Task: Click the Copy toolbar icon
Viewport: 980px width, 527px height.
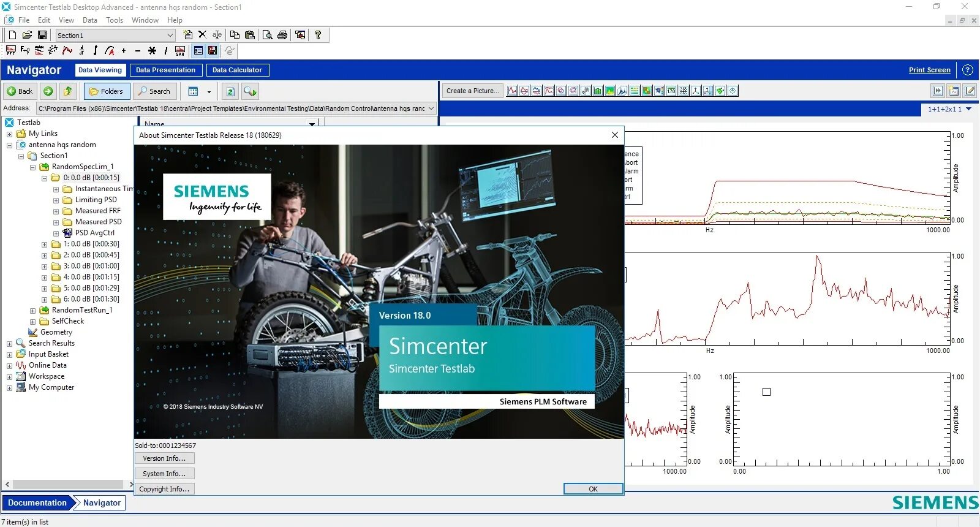Action: (235, 35)
